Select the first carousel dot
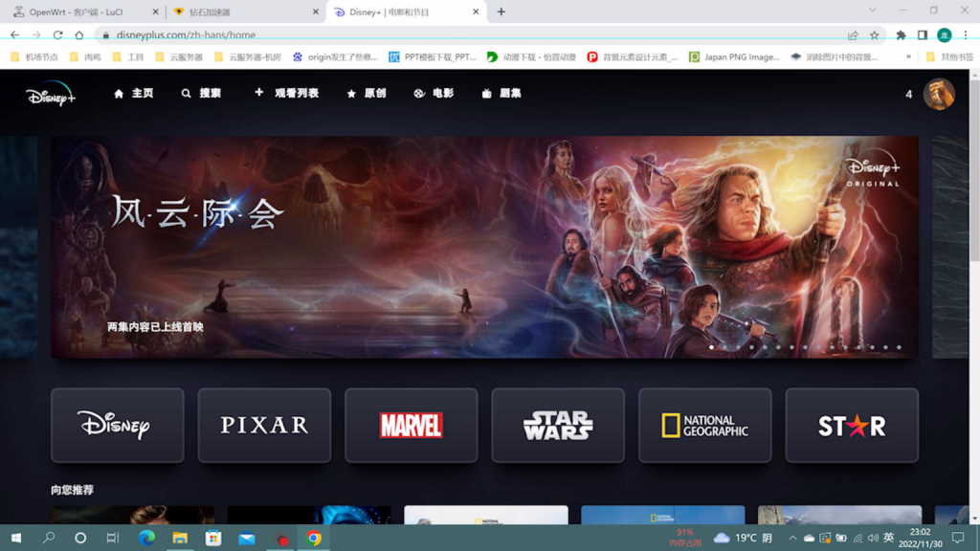980x551 pixels. point(711,347)
